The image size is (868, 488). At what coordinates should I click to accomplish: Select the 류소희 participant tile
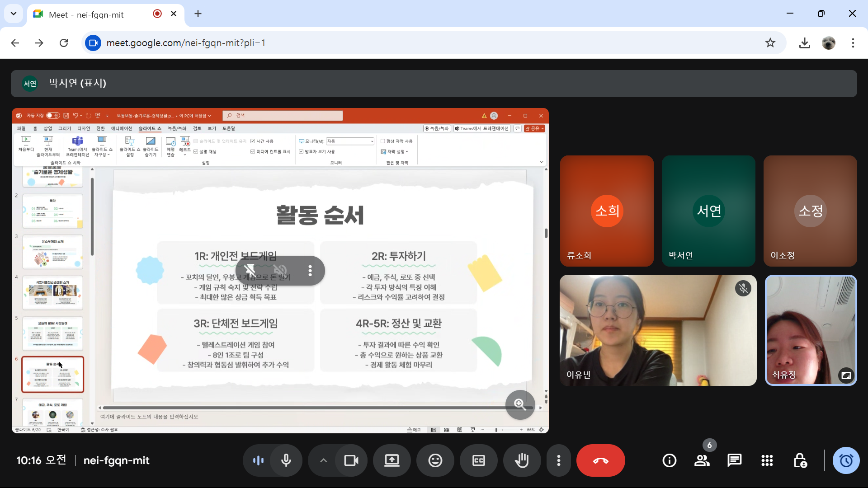[x=607, y=211]
